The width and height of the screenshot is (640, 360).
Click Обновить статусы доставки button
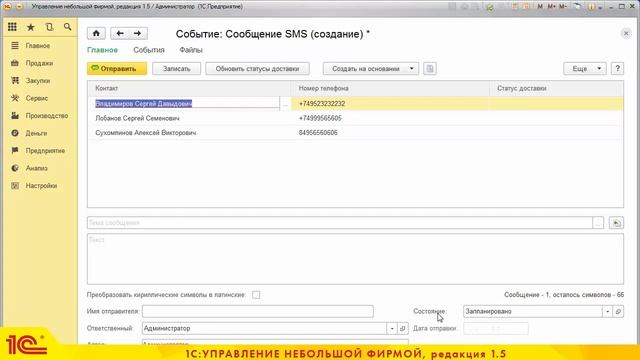click(x=257, y=69)
